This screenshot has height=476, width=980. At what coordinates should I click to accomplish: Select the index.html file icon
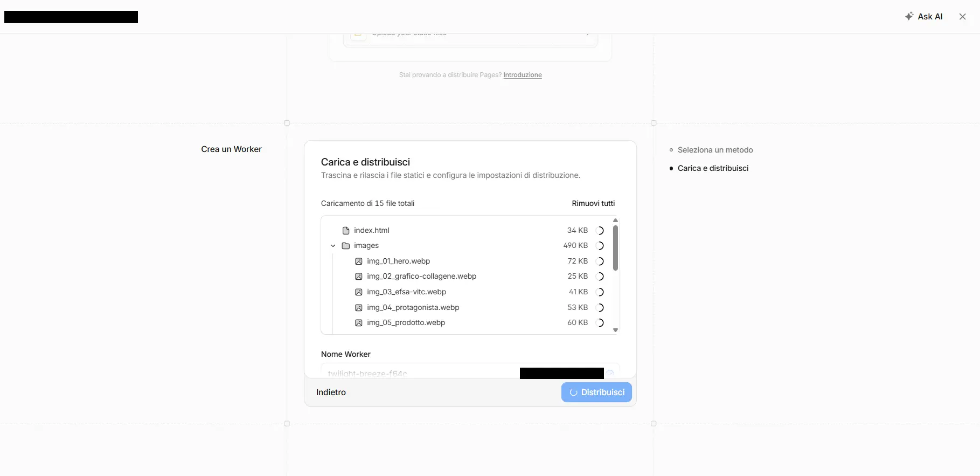(x=346, y=231)
